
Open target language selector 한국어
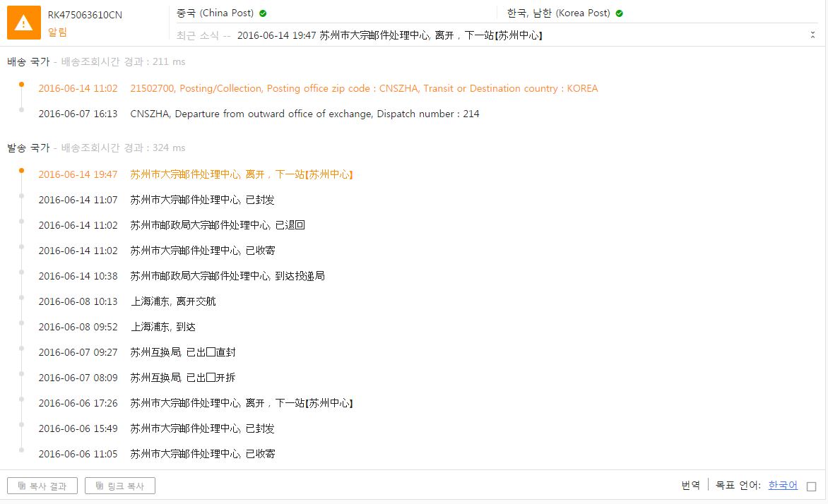[782, 486]
